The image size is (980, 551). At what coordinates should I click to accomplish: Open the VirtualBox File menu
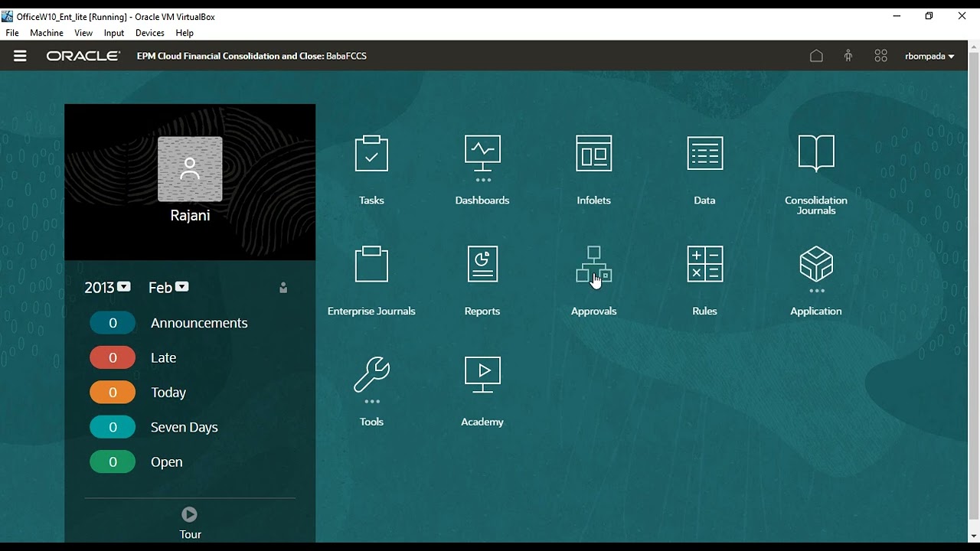(12, 33)
